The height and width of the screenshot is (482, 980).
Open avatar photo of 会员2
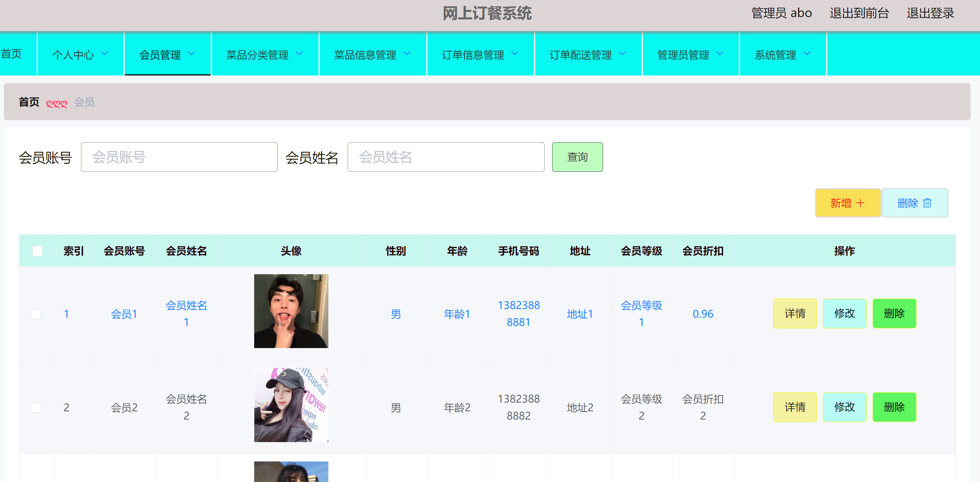click(x=291, y=405)
